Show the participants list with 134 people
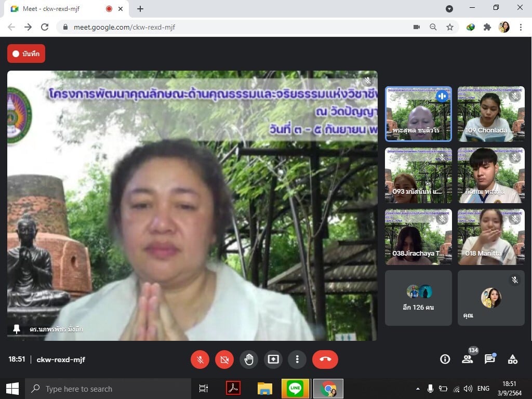Viewport: 532px width, 399px height. pyautogui.click(x=468, y=359)
